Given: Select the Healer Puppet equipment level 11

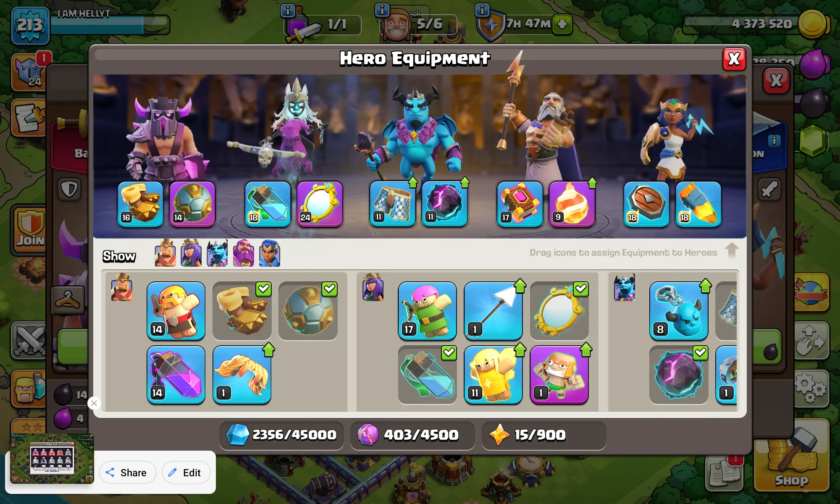Looking at the screenshot, I should [x=493, y=375].
